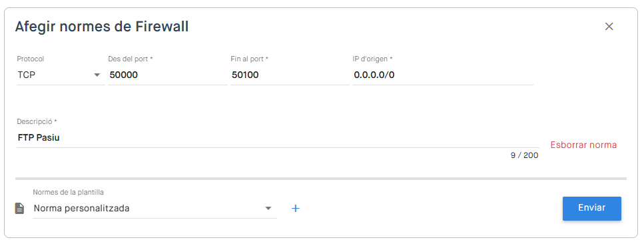This screenshot has width=644, height=242.
Task: Add template rule with the plus icon
Action: [295, 209]
